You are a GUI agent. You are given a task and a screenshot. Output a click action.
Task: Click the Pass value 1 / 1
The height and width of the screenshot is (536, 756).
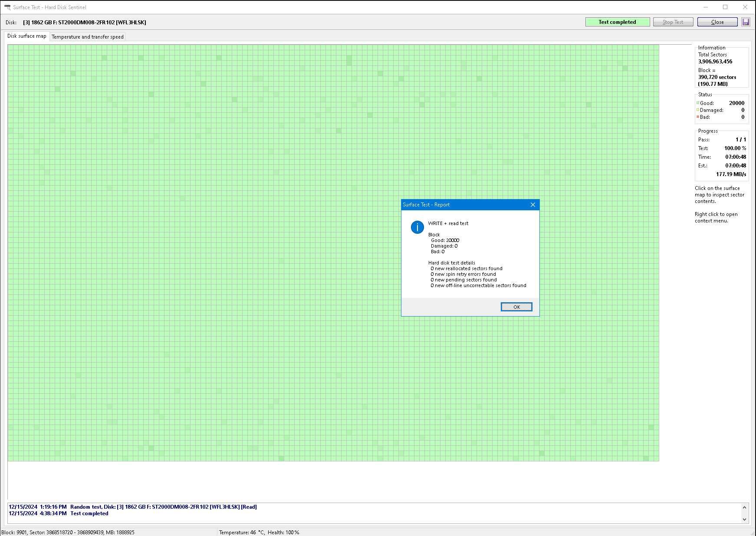(741, 140)
